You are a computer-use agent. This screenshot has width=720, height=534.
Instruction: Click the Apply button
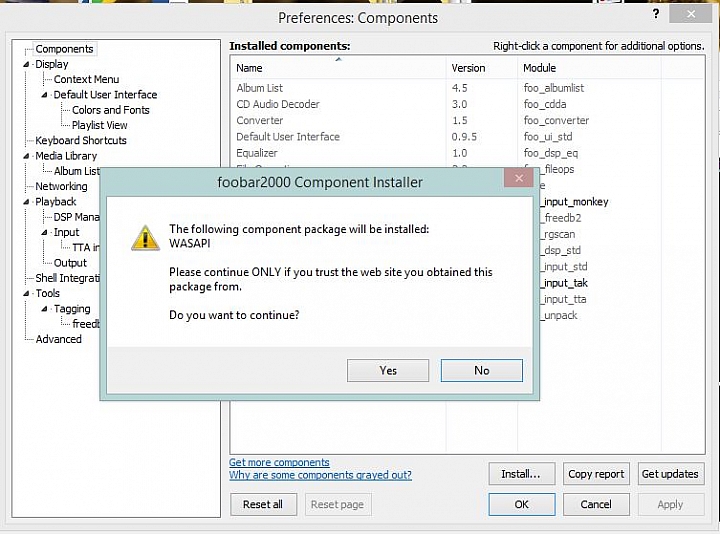(670, 505)
